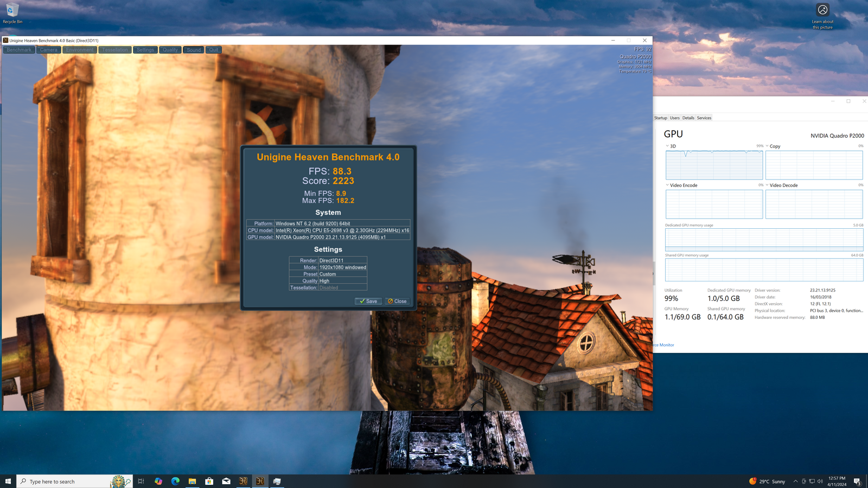The height and width of the screenshot is (488, 868).
Task: Click the '1920x1080 windowed' mode cell
Action: (342, 267)
